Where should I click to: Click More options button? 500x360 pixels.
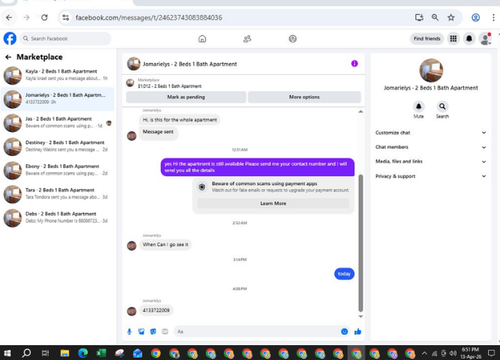pyautogui.click(x=304, y=97)
